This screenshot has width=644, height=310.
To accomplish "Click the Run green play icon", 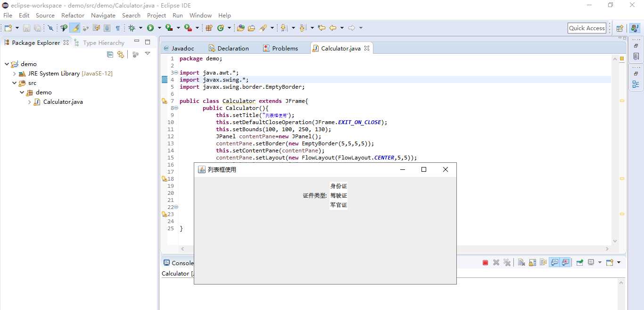I will [150, 28].
